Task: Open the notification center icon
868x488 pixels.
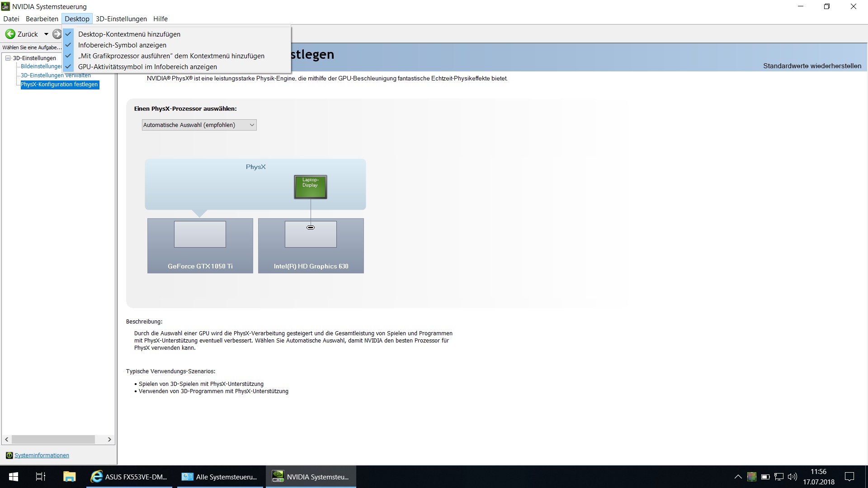Action: coord(849,477)
